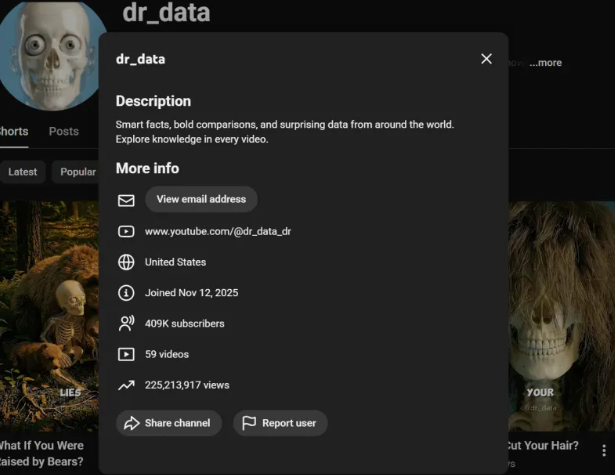
Task: Report the user with the flag button
Action: (x=280, y=423)
